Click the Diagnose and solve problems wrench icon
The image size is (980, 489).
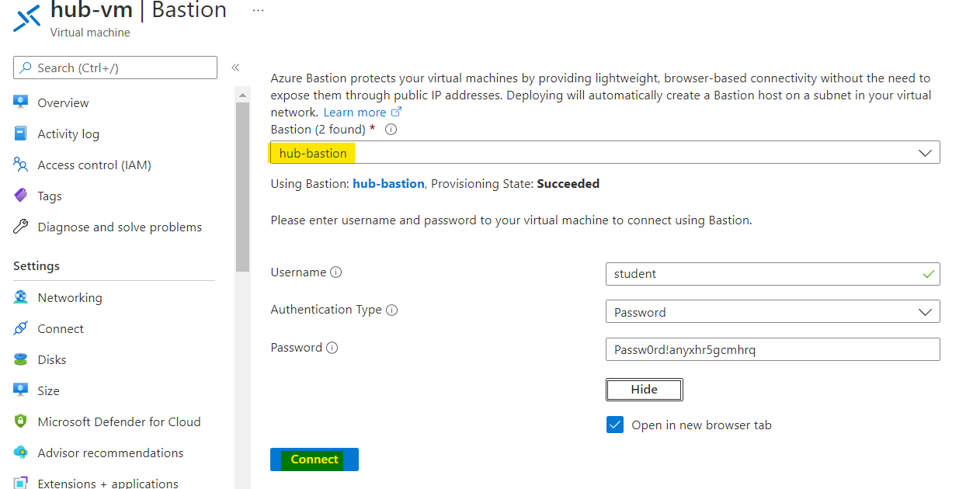[21, 227]
